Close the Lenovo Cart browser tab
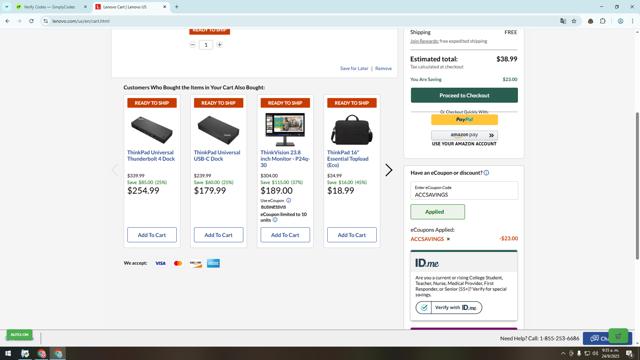Screen dimensions: 640x360 tap(164, 7)
